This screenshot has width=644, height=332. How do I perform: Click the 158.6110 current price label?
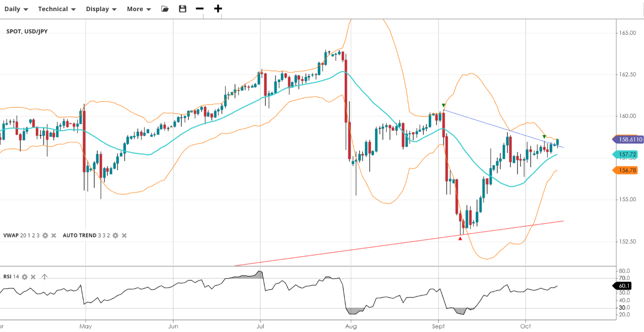(x=628, y=139)
